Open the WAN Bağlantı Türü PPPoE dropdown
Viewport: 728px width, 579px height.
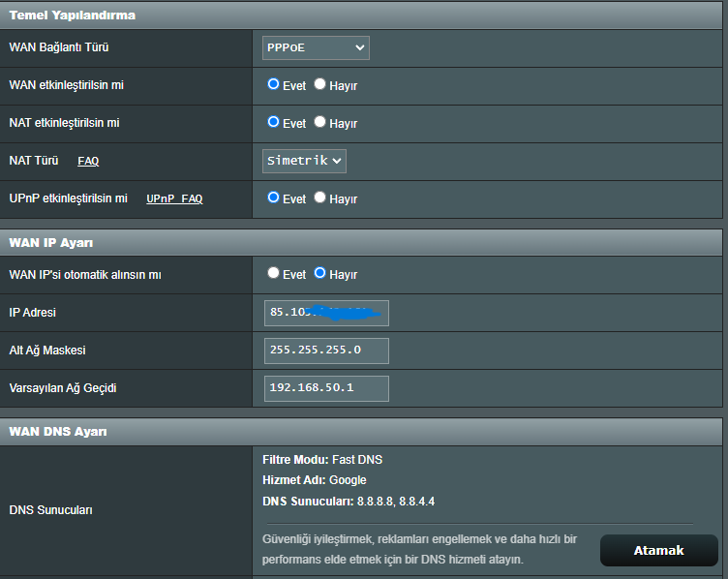tap(316, 47)
